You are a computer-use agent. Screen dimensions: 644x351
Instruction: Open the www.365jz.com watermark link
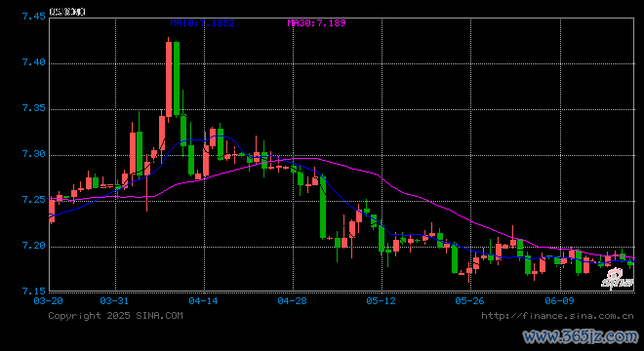581,336
